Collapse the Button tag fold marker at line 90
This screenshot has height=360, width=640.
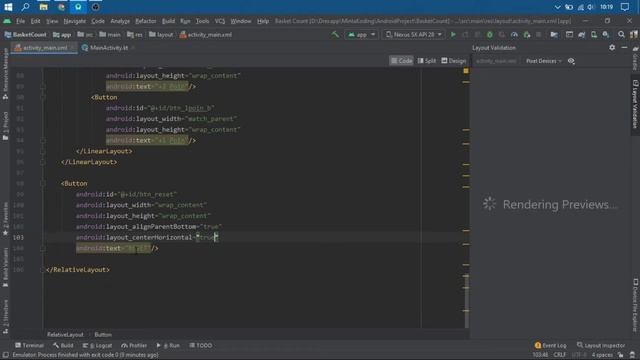coord(43,97)
